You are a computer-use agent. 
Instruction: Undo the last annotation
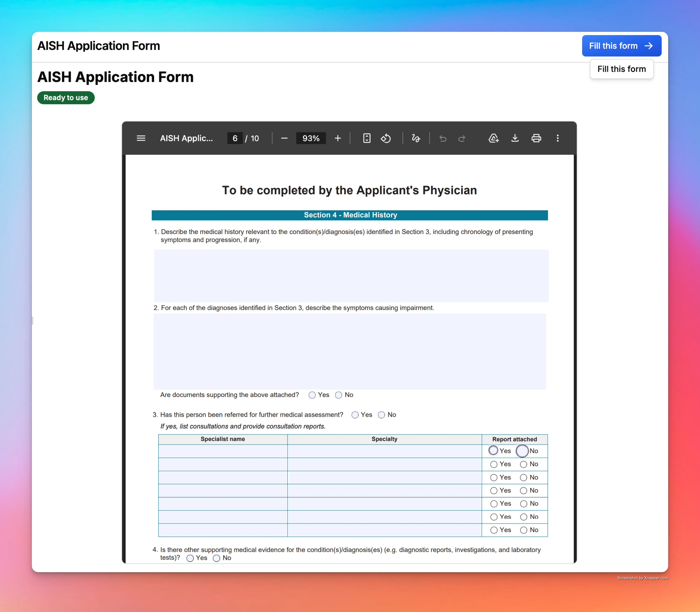(443, 138)
